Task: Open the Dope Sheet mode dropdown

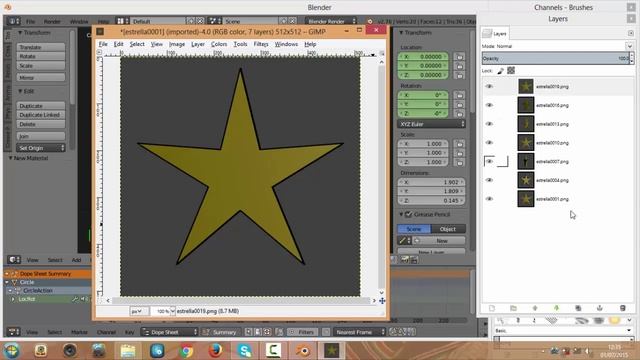Action: (x=170, y=332)
